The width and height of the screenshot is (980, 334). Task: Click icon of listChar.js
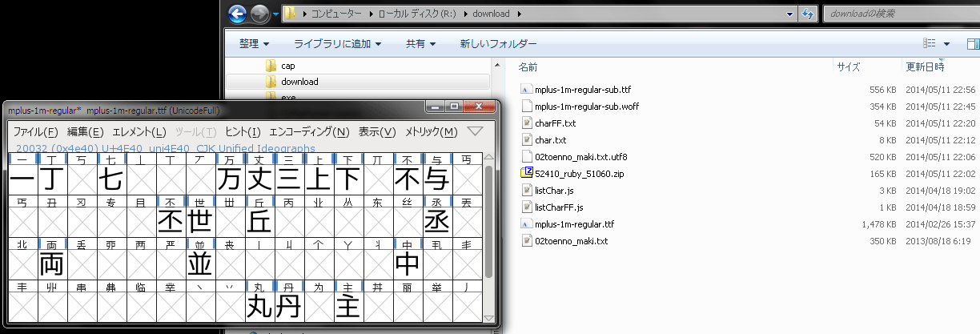[x=526, y=190]
